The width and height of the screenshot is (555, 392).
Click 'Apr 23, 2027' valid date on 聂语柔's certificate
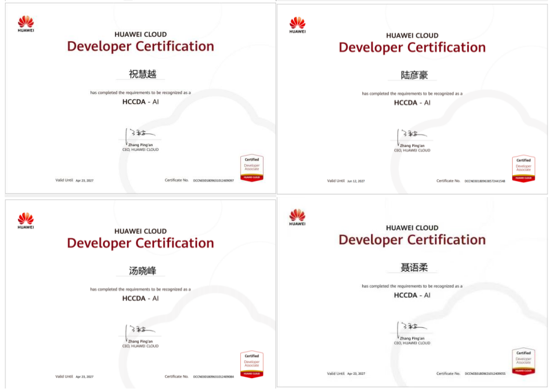356,373
